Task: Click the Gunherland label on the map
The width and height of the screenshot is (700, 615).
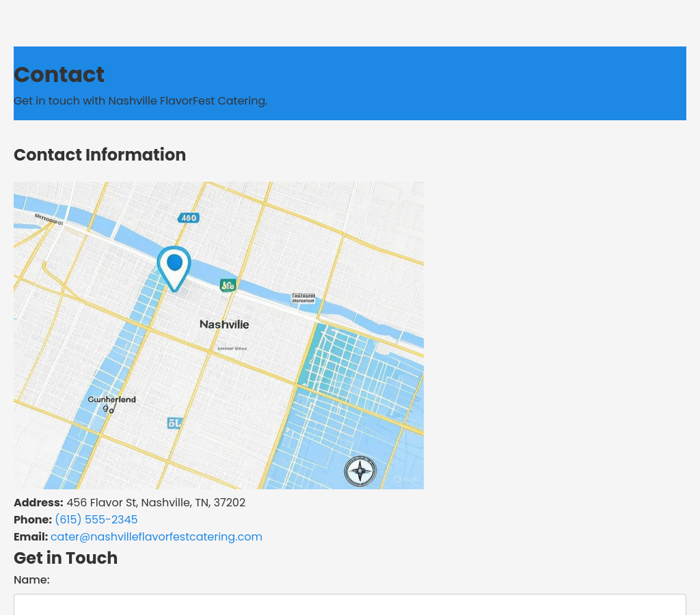Action: 111,400
